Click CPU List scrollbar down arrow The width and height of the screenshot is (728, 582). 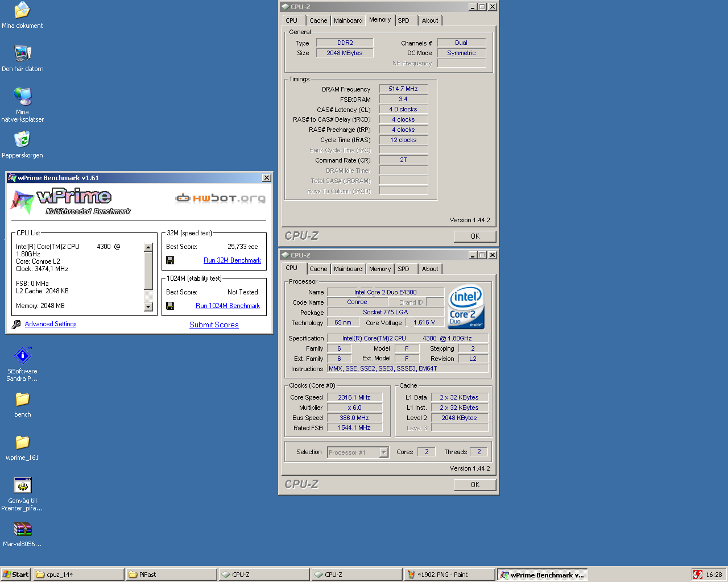[148, 307]
